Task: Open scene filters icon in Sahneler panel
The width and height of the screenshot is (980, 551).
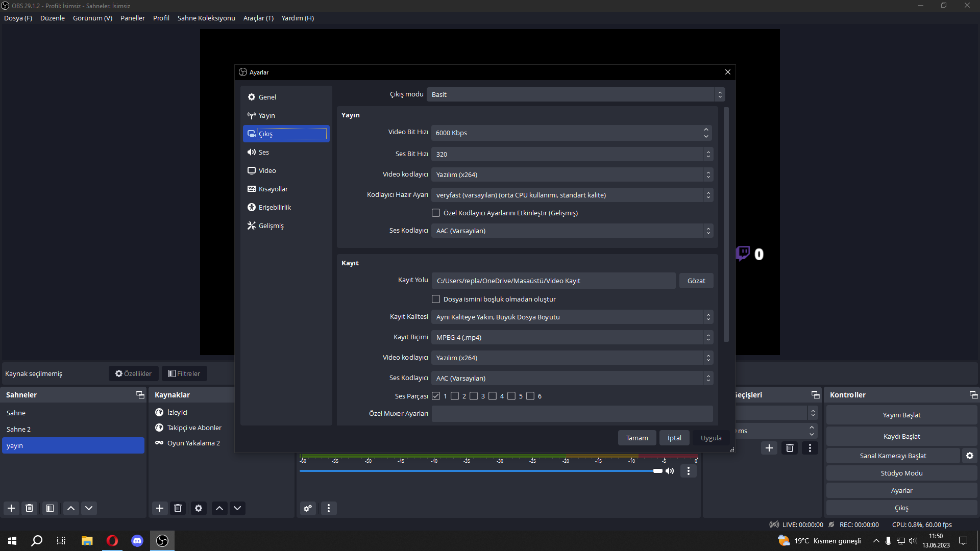Action: click(x=50, y=508)
